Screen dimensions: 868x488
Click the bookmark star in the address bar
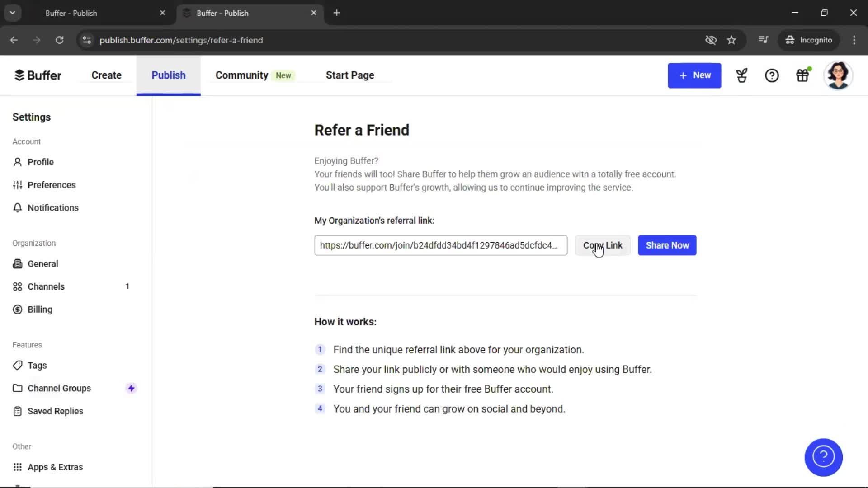click(x=731, y=40)
